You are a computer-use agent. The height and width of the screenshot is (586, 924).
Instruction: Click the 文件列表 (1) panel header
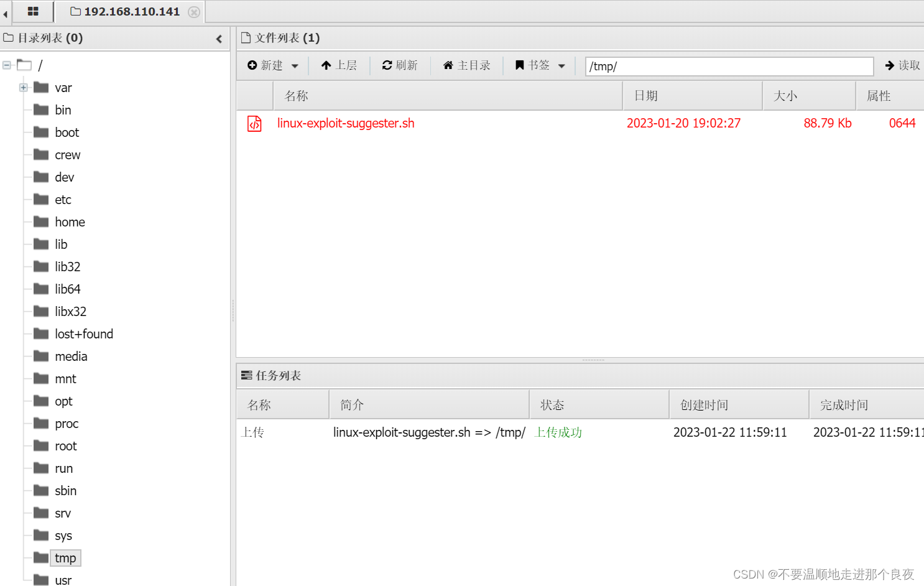(x=280, y=38)
